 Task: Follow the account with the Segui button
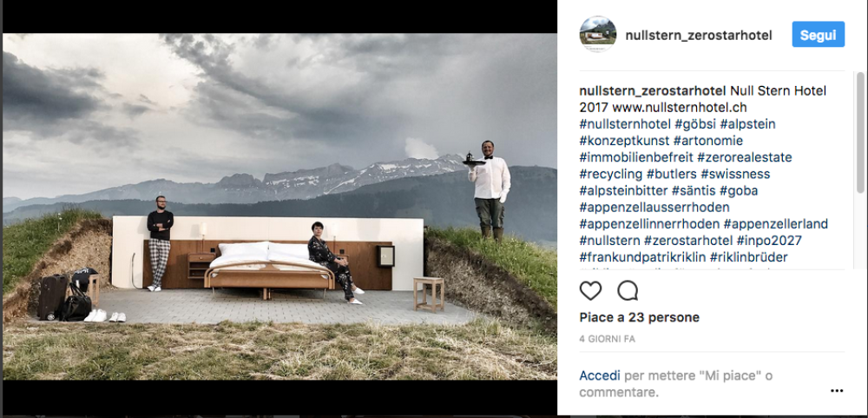tap(819, 35)
